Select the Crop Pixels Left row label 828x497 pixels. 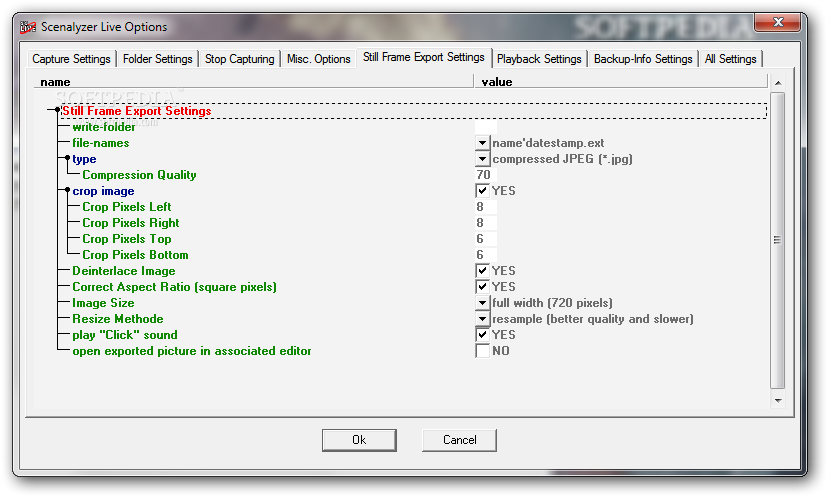click(x=127, y=207)
